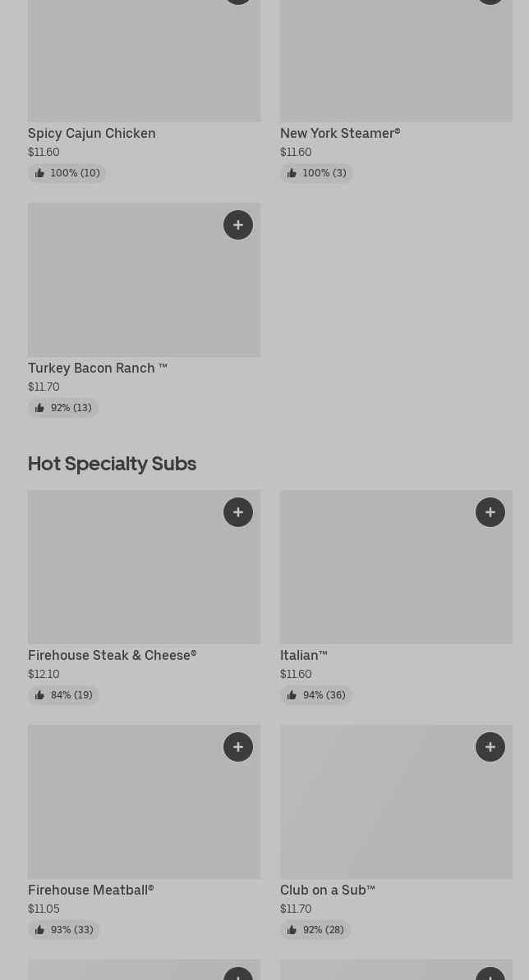Add Club on a Sub to cart
The width and height of the screenshot is (529, 980).
click(x=490, y=747)
